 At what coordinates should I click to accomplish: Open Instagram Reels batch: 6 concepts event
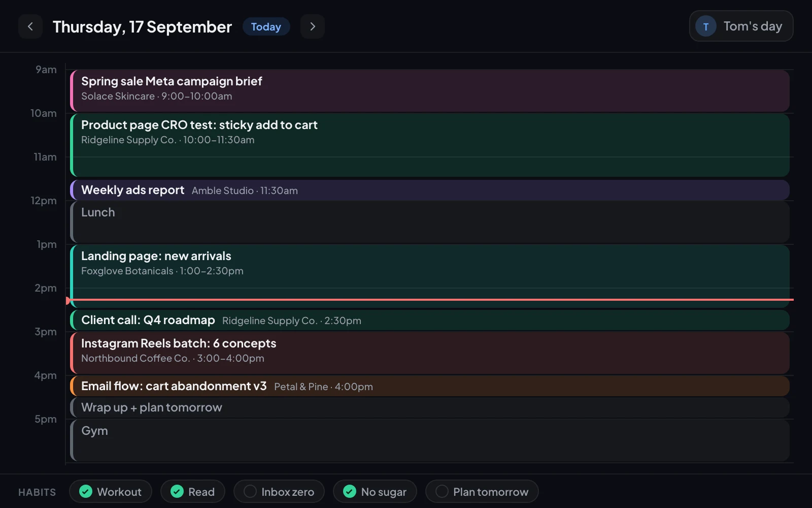(x=430, y=353)
